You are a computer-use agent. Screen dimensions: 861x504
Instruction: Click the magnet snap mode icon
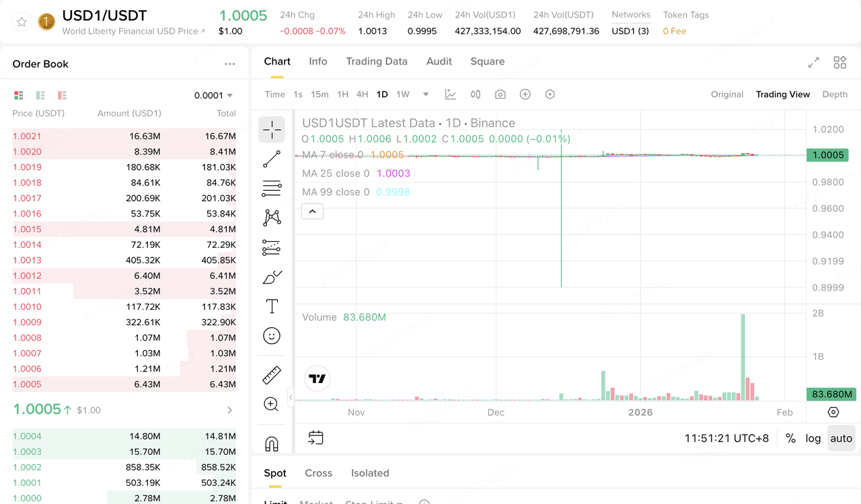[272, 444]
